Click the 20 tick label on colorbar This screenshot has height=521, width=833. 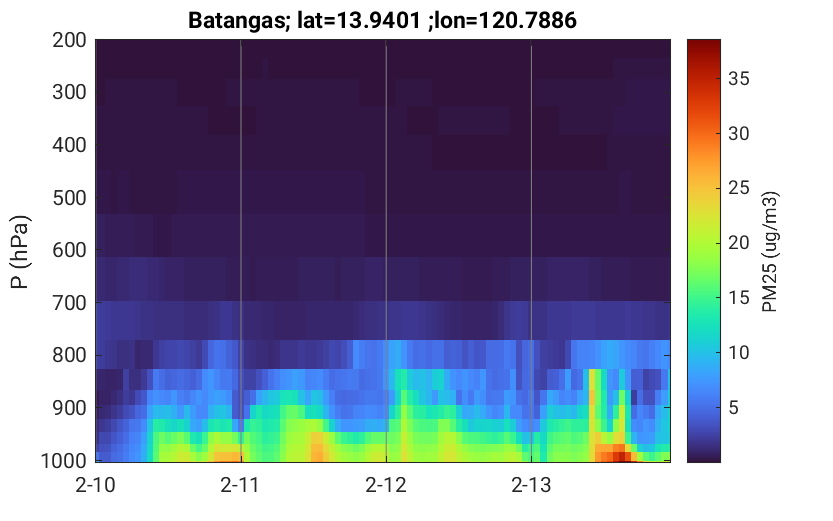point(738,243)
